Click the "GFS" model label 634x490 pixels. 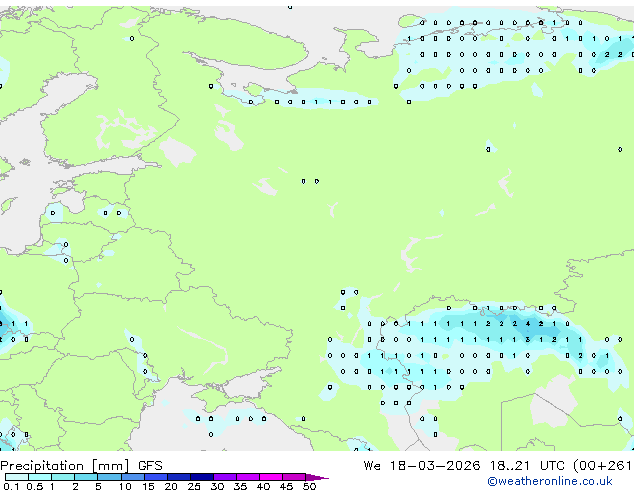click(x=150, y=466)
